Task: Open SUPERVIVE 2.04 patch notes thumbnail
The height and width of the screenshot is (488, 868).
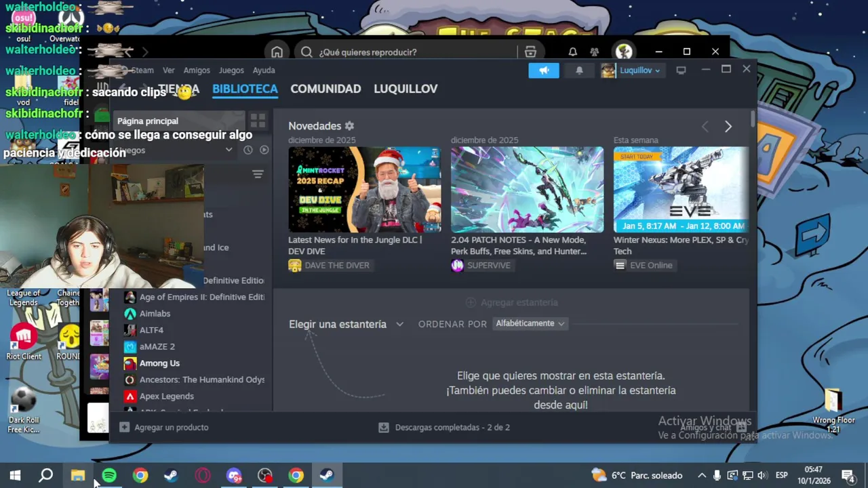Action: pos(527,190)
